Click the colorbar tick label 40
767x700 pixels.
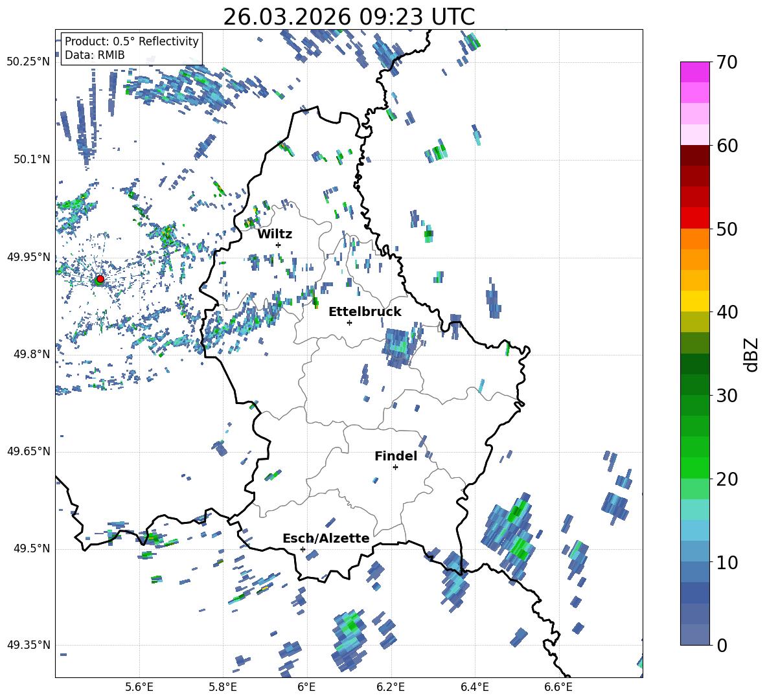point(726,312)
